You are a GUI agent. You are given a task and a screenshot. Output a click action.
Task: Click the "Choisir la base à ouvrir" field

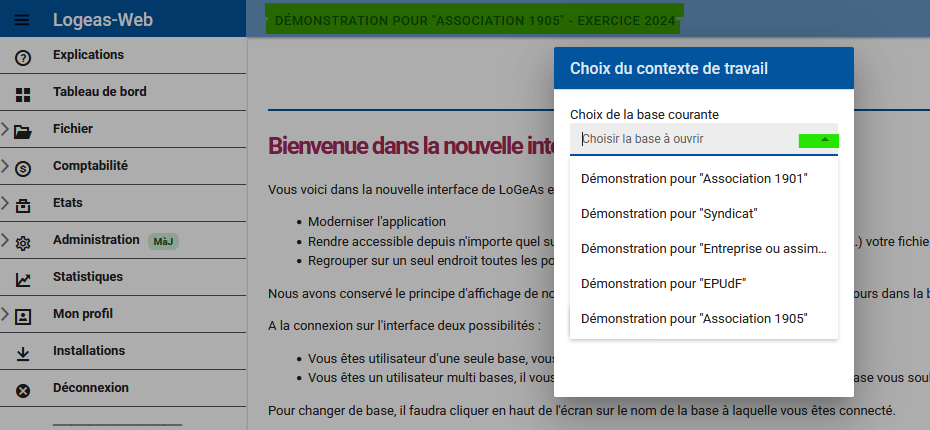click(685, 139)
